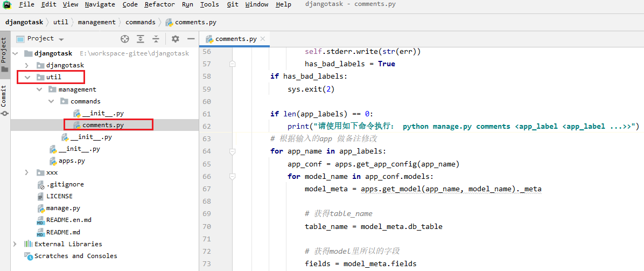Expand the External Libraries node arrow
The image size is (644, 271).
tap(16, 244)
